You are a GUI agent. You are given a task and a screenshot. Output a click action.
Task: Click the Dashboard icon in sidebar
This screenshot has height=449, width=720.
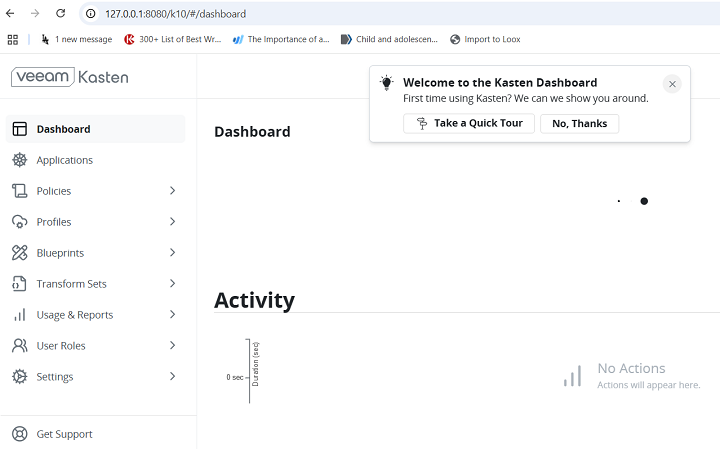point(19,129)
